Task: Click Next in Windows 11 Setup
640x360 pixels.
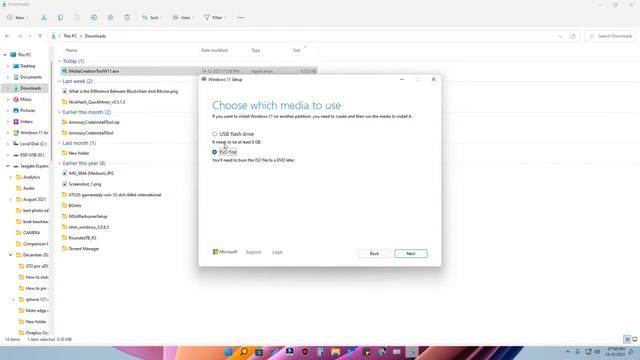Action: click(411, 253)
